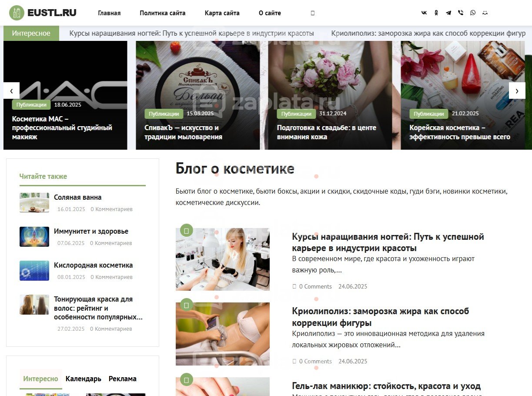The image size is (532, 396).
Task: Open sidebar article Кислородная косметика
Action: (94, 265)
